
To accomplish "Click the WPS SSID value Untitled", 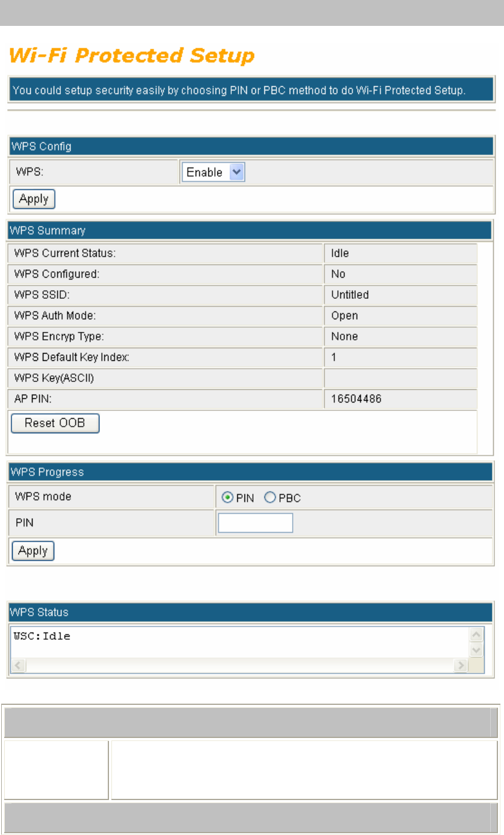I will (350, 295).
